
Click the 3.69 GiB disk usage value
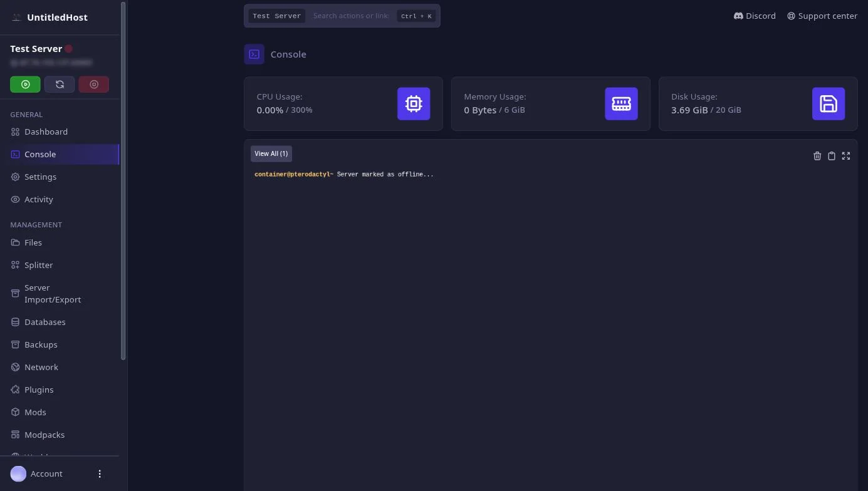point(689,110)
